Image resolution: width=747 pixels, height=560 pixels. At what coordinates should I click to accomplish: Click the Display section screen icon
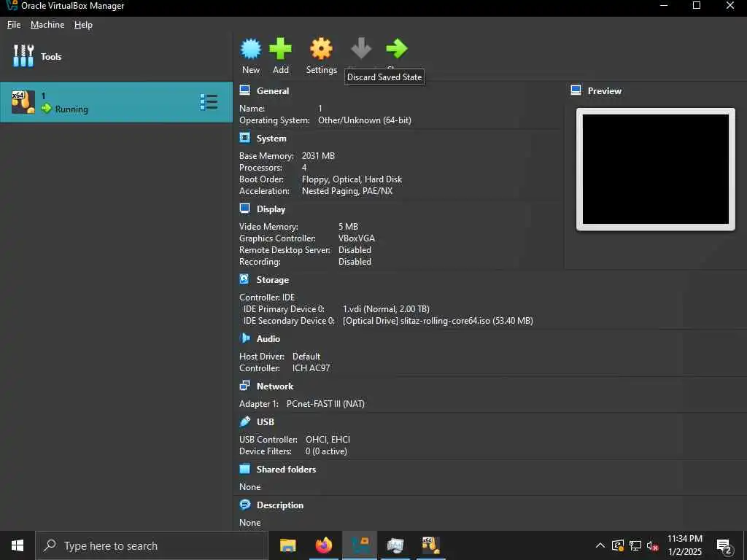coord(245,209)
